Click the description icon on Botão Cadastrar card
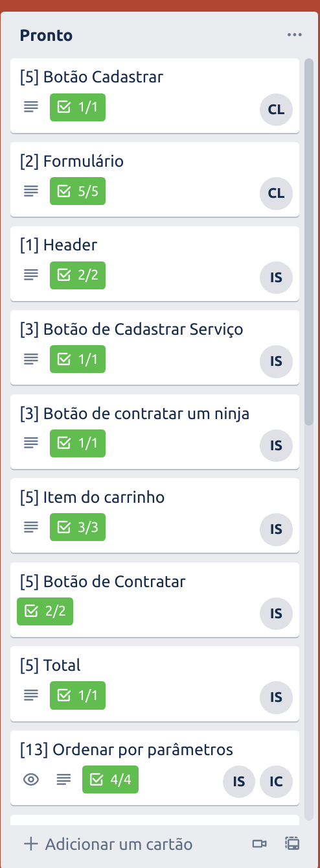The width and height of the screenshot is (320, 868). click(x=31, y=107)
